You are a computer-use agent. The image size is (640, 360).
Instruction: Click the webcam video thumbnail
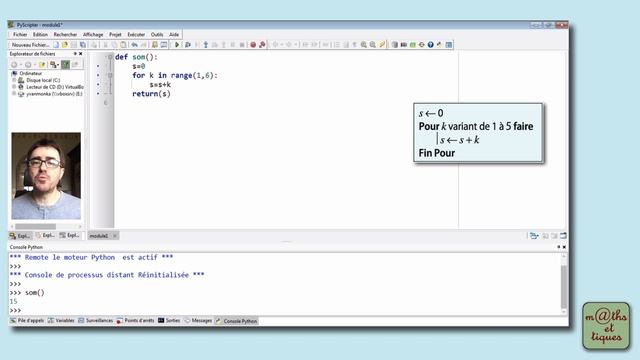(46, 176)
